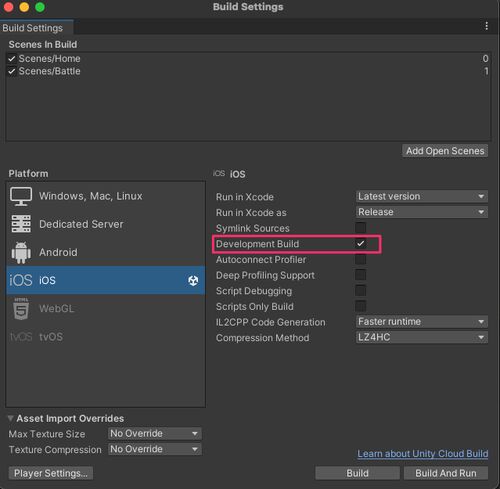500x489 pixels.
Task: Select the Windows, Mac, Linux platform
Action: tap(105, 196)
